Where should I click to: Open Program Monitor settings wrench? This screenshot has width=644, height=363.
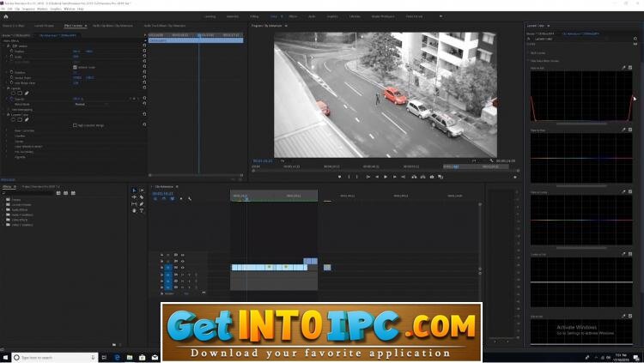point(491,161)
